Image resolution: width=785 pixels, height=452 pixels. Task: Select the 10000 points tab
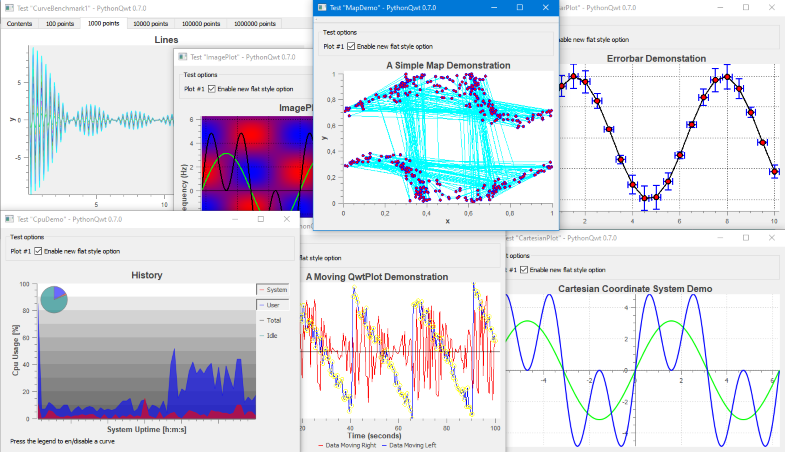click(x=150, y=22)
